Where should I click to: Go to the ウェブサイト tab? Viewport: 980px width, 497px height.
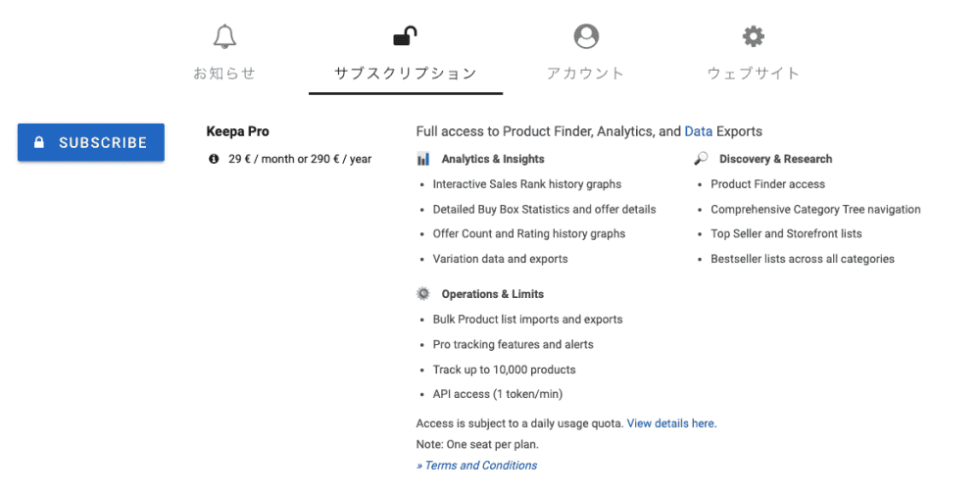754,73
